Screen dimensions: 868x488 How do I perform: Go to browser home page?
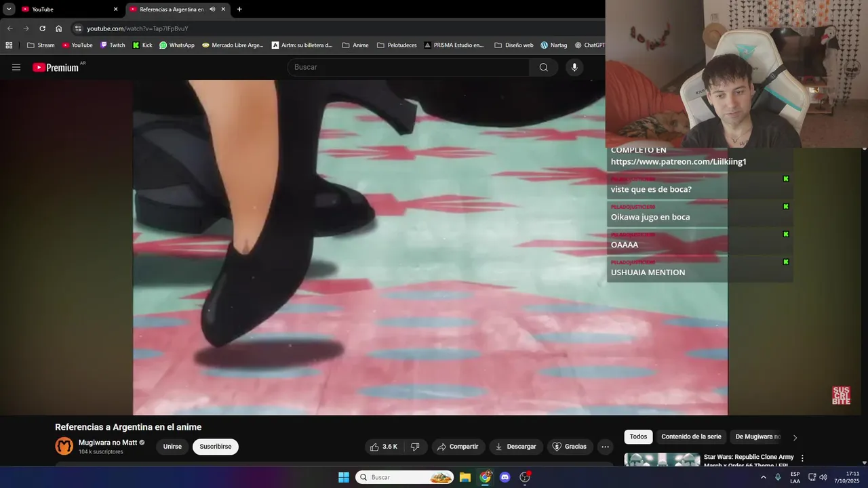58,28
